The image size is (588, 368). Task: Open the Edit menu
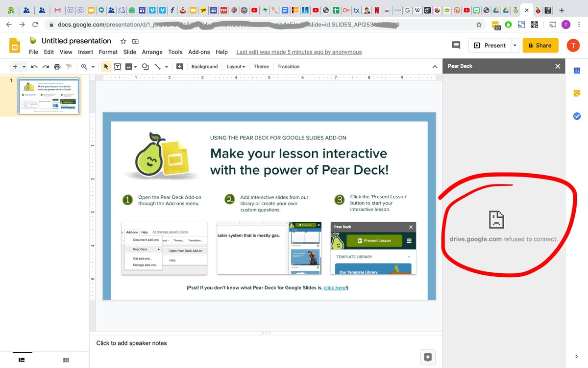(49, 52)
